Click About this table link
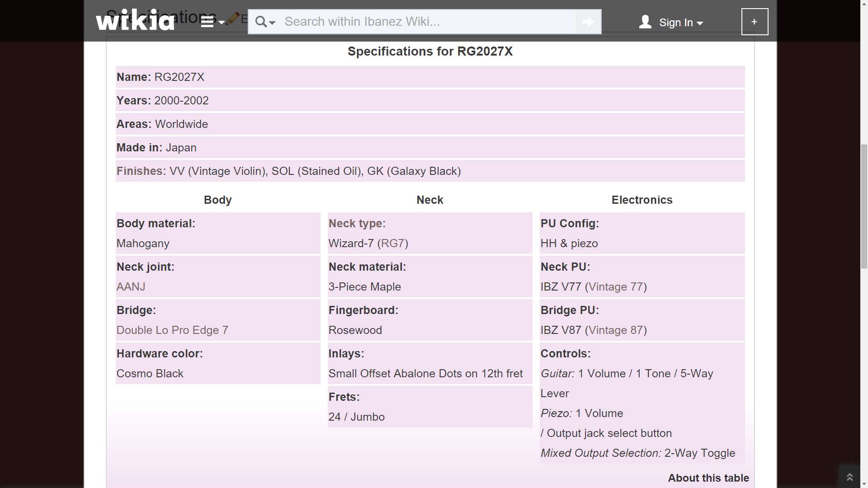 [708, 478]
